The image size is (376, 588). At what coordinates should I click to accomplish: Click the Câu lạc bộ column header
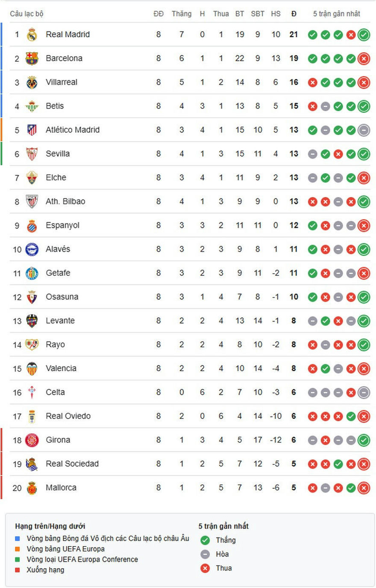(x=26, y=14)
